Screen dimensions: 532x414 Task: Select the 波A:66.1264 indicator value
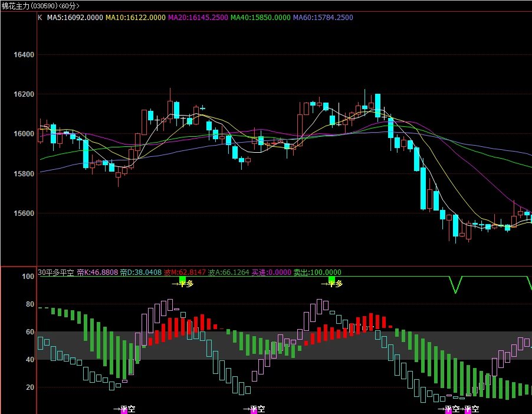point(228,272)
